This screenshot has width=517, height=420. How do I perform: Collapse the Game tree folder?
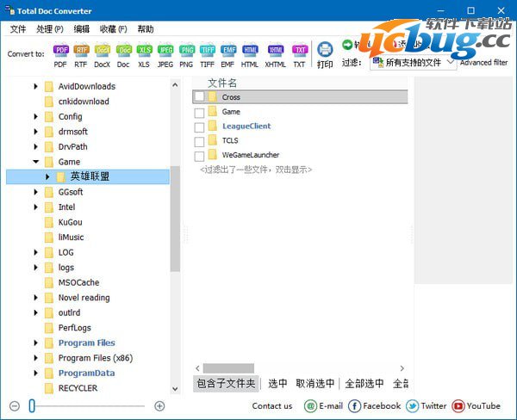[36, 162]
